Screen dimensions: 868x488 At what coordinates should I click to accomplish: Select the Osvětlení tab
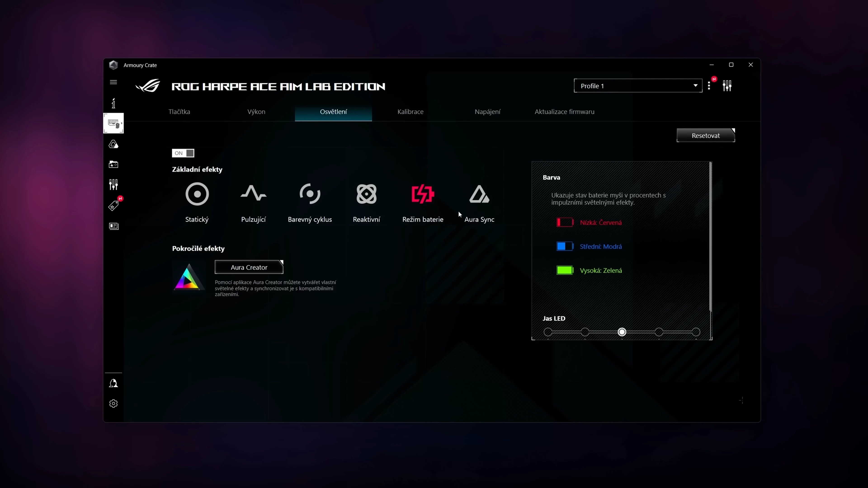click(x=333, y=111)
